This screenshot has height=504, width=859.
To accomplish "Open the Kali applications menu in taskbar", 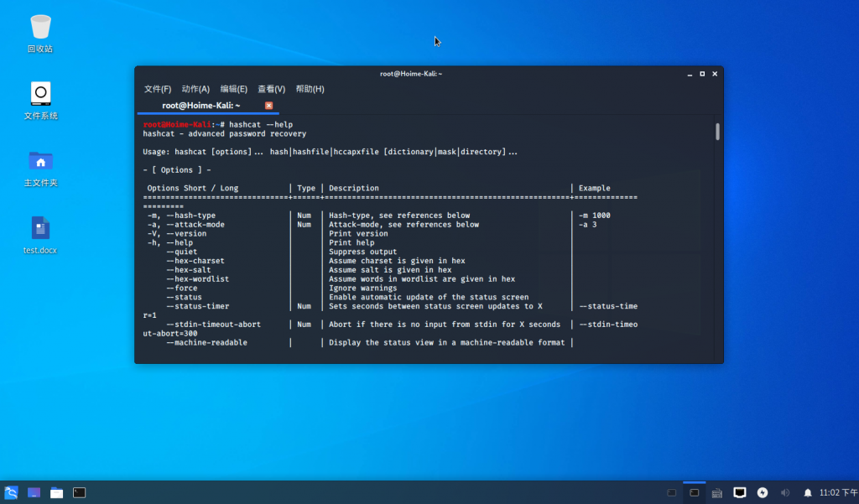I will [x=11, y=492].
